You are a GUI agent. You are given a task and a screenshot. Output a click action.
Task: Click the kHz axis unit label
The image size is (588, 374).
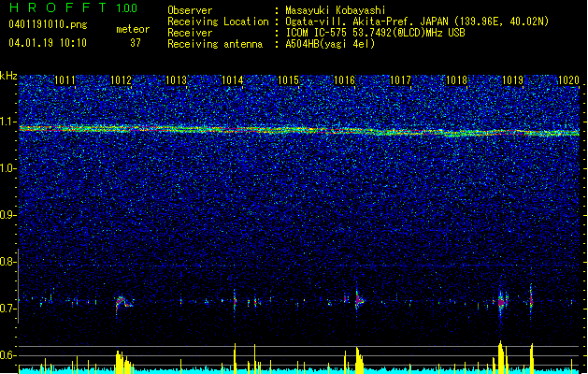(x=8, y=76)
